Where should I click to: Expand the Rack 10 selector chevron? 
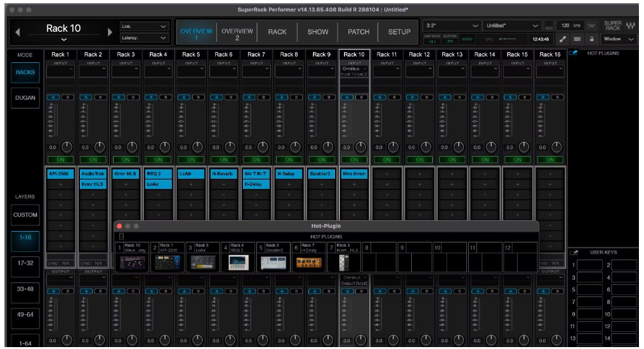point(63,40)
